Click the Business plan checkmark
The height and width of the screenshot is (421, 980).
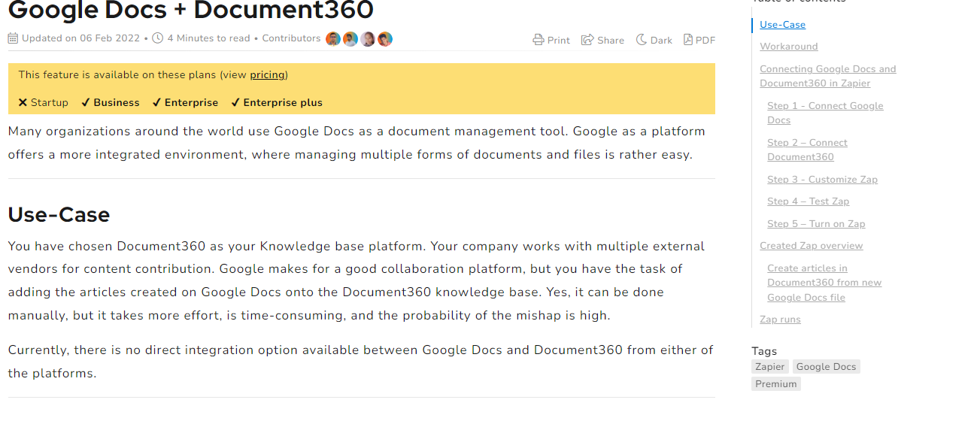pyautogui.click(x=86, y=102)
